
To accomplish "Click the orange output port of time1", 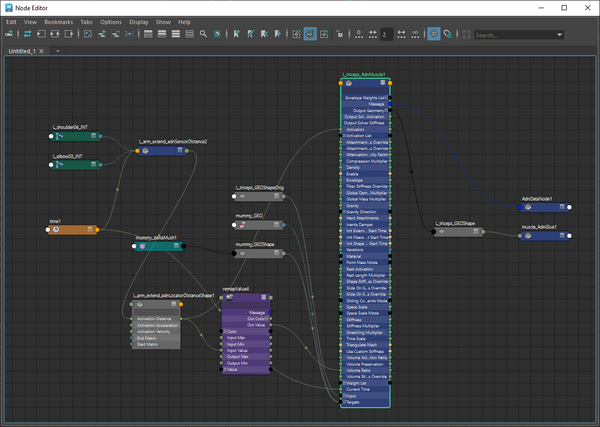I will (x=98, y=230).
